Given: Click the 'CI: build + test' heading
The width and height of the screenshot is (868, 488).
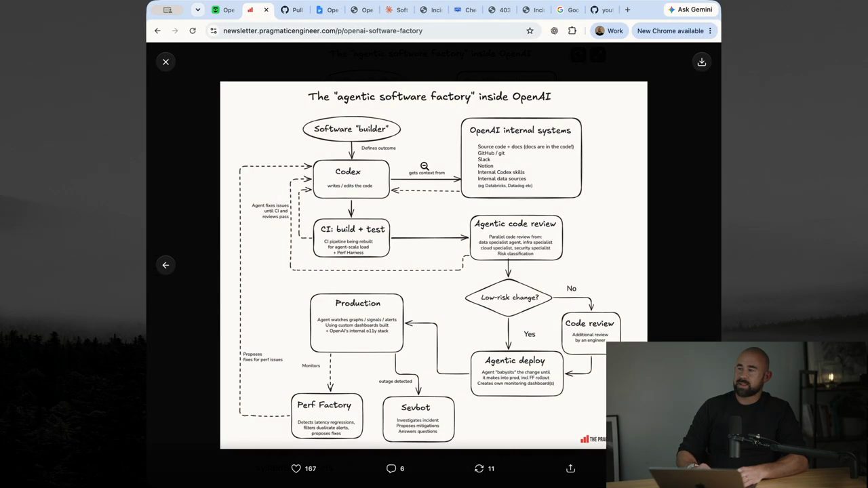Looking at the screenshot, I should [x=353, y=229].
